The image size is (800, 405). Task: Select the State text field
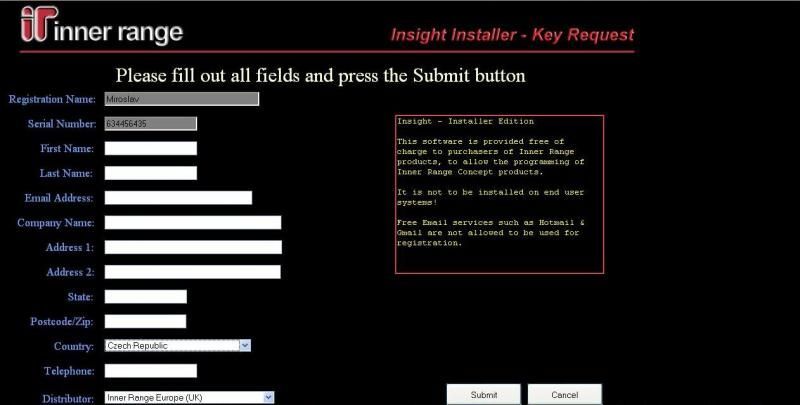(x=145, y=297)
